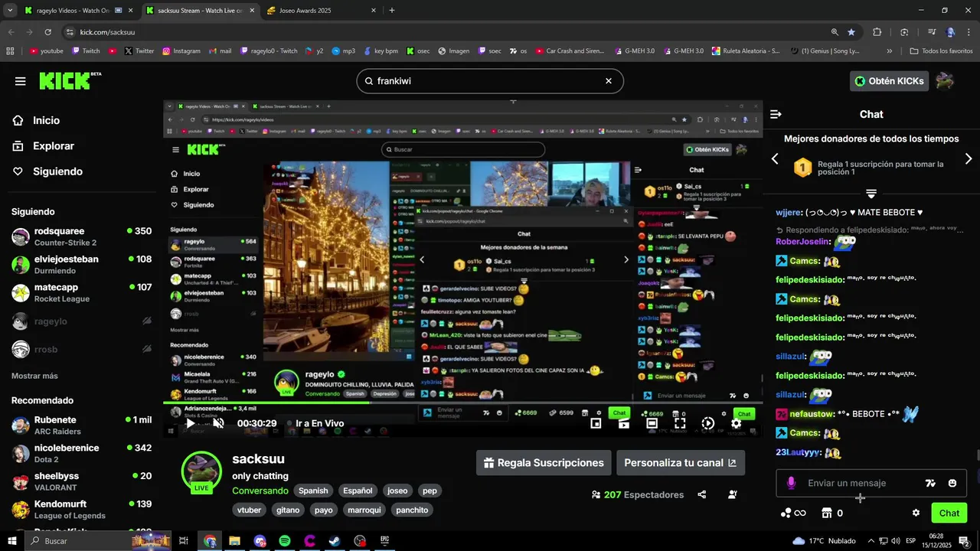The width and height of the screenshot is (980, 551).
Task: Open Todos los favoritos folder
Action: tap(941, 51)
